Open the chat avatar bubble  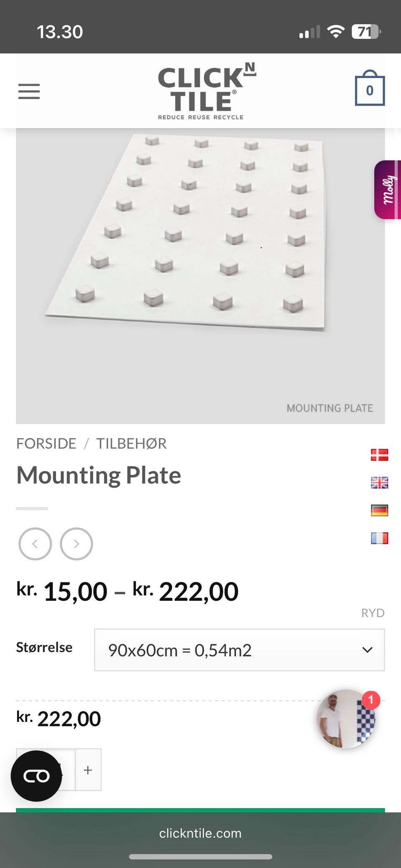[346, 719]
